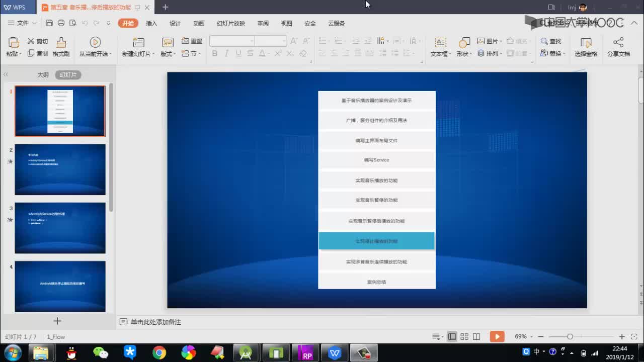Click the zoom in plus button
The height and width of the screenshot is (362, 644).
tap(622, 336)
